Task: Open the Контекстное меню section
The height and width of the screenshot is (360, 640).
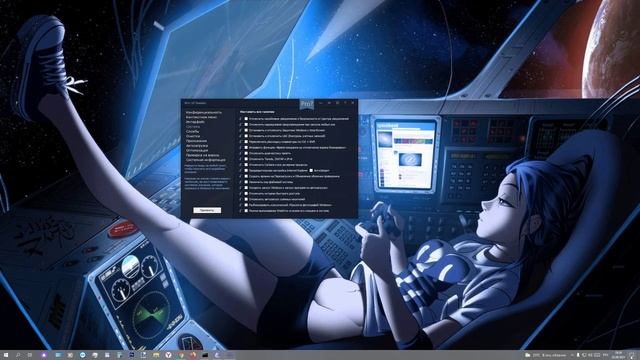Action: 201,117
